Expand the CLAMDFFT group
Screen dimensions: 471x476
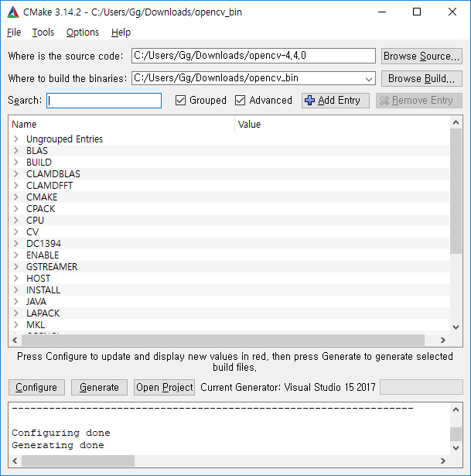pos(16,186)
